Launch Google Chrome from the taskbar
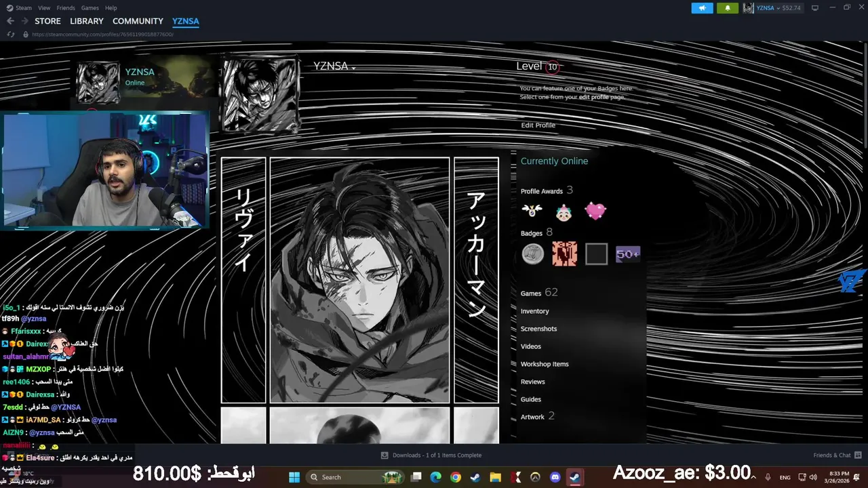This screenshot has width=868, height=488. 456,477
